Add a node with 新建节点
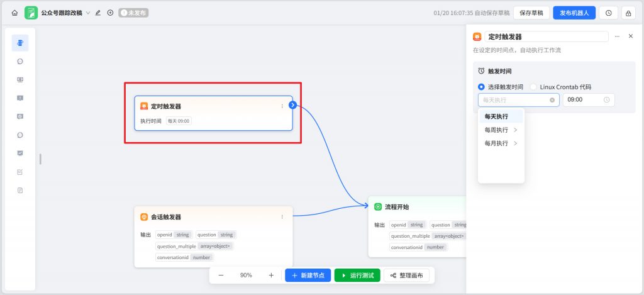The width and height of the screenshot is (644, 295). point(308,276)
